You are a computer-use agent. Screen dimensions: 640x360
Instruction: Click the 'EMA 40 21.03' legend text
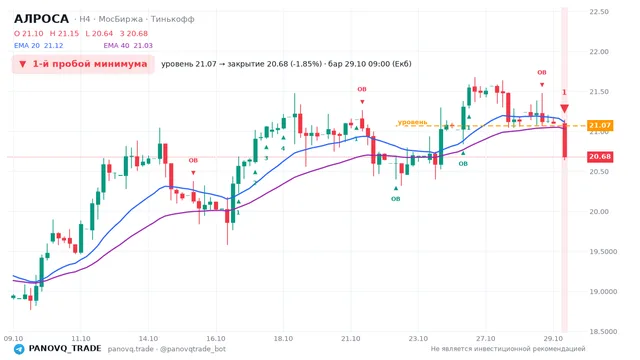[128, 46]
